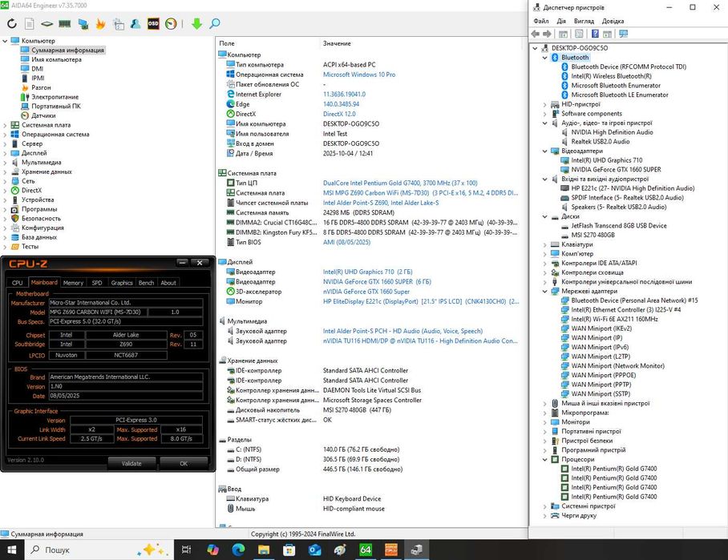Click the blue help icon in Device Manager
728x560 pixels.
coord(595,34)
